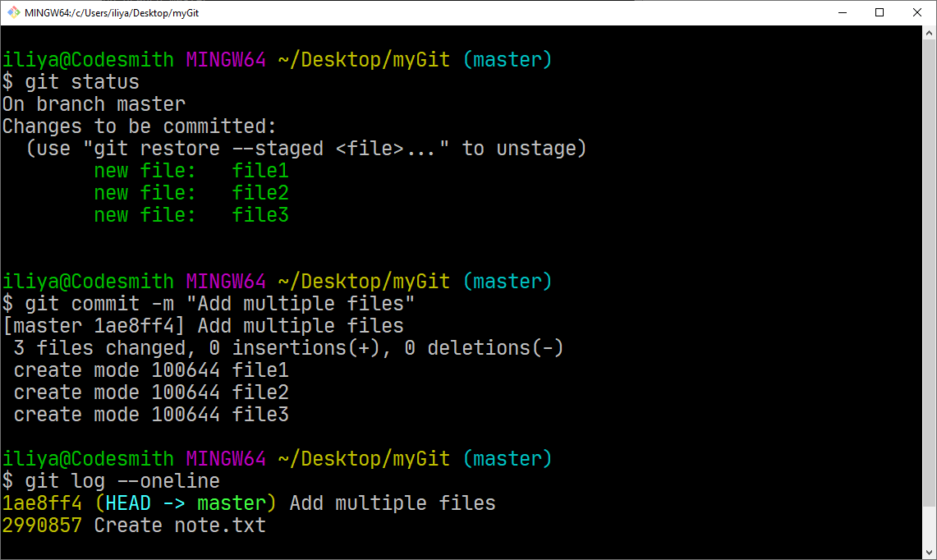937x560 pixels.
Task: Minimize the MINGW64 terminal window
Action: (x=843, y=12)
